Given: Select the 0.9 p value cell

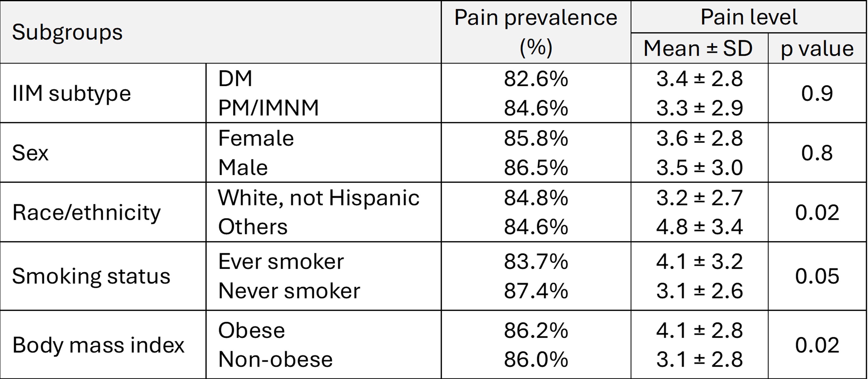Looking at the screenshot, I should [817, 93].
